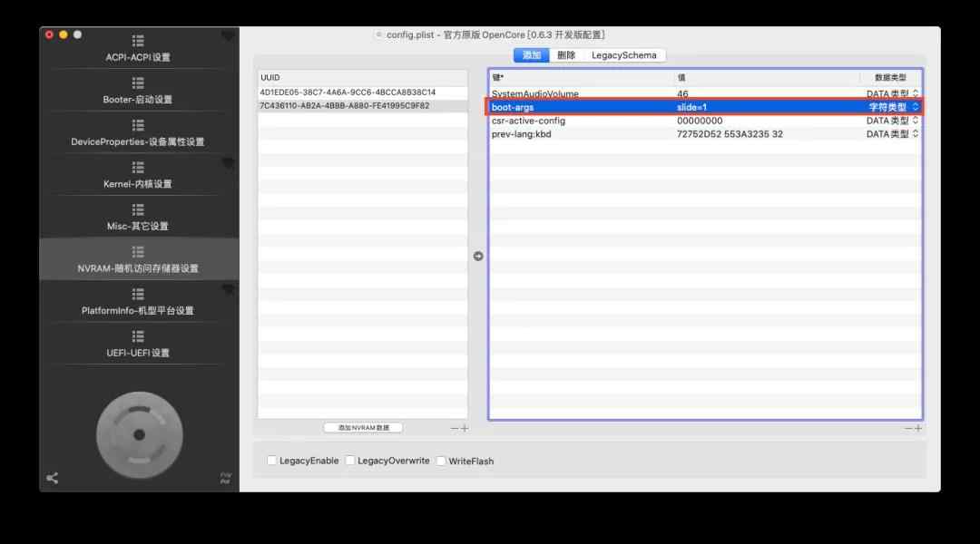Click the 72752D52 553A3235 32 value

coord(730,134)
